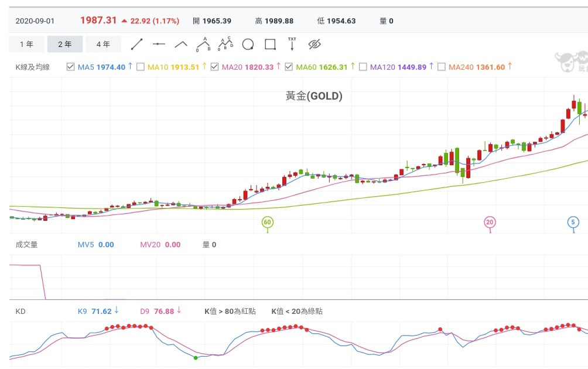
Task: Tick the MA240 moving average checkbox
Action: pyautogui.click(x=442, y=67)
